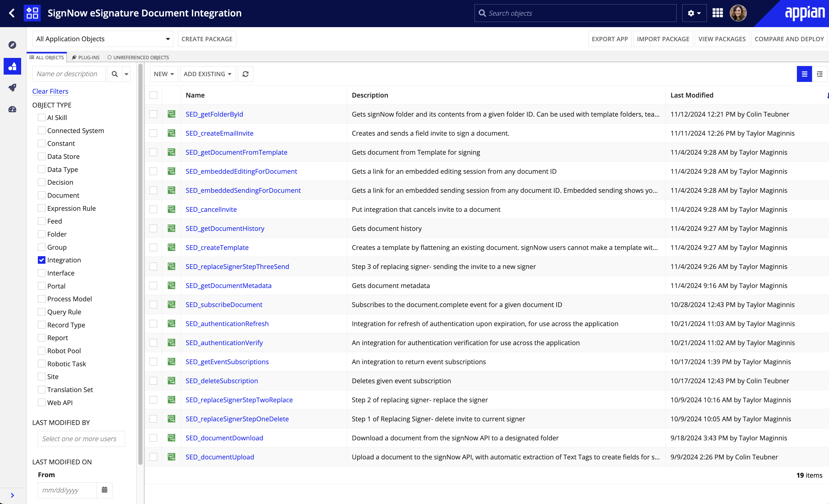Click the integration icon for SED_createTemplate
The image size is (829, 504).
(x=171, y=248)
